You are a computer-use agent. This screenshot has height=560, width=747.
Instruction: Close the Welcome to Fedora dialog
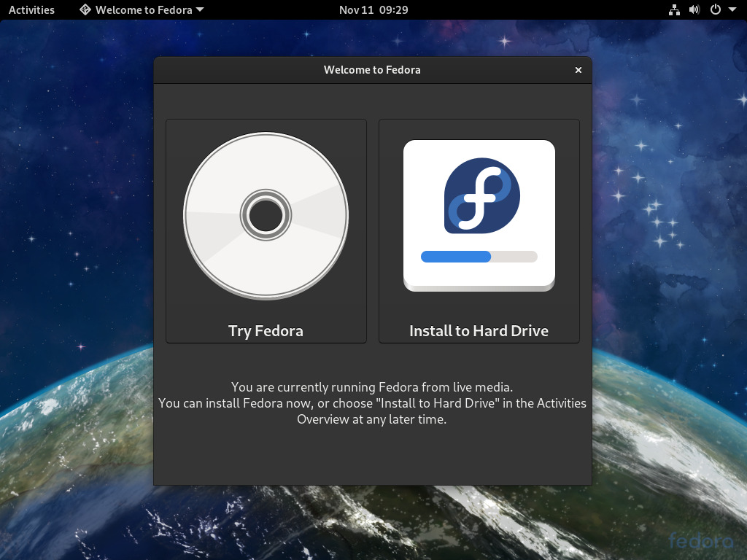click(578, 70)
